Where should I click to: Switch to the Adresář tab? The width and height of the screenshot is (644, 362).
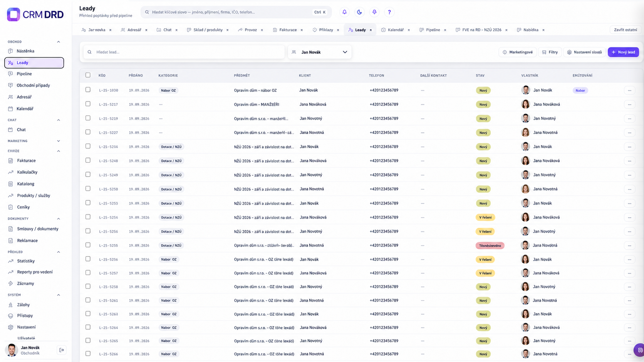[x=134, y=30]
